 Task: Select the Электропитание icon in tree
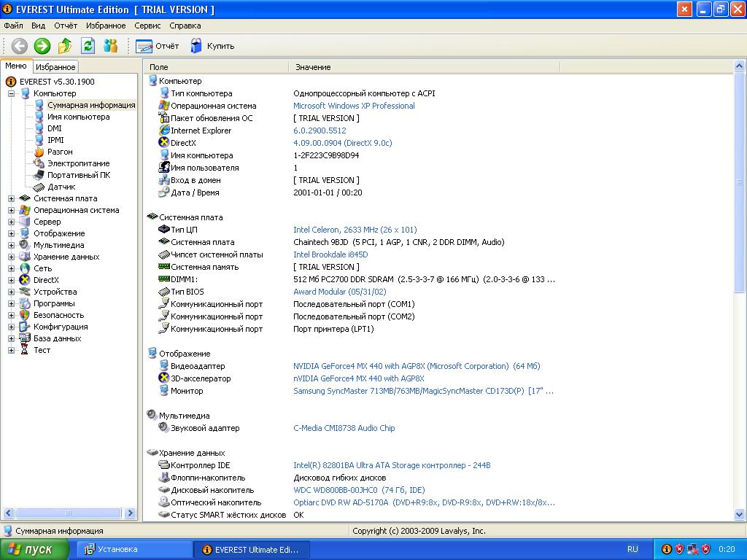click(x=39, y=163)
